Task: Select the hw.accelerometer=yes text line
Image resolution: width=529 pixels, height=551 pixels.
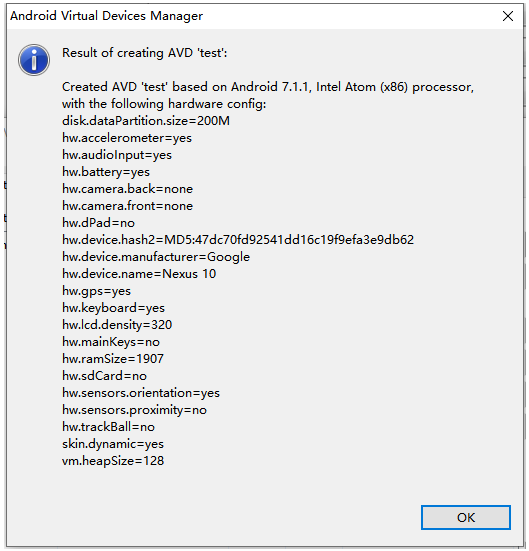Action: coord(127,138)
